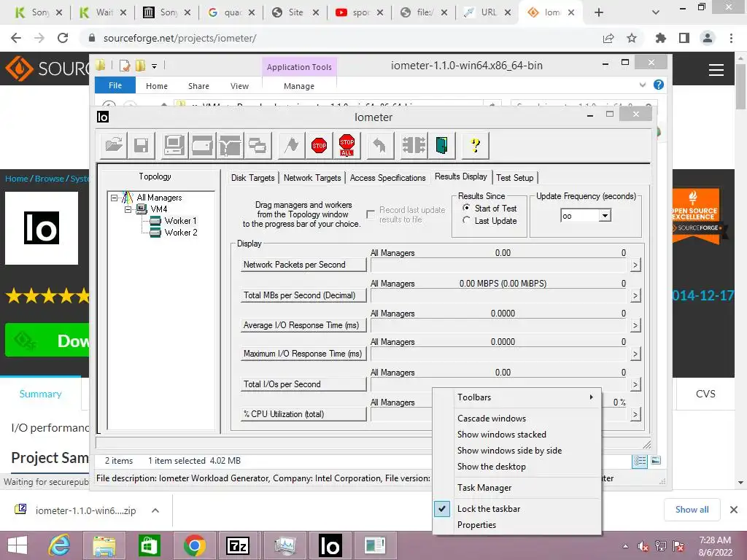Viewport: 747px width, 560px height.
Task: Select Cascade windows menu entry
Action: pos(517,418)
